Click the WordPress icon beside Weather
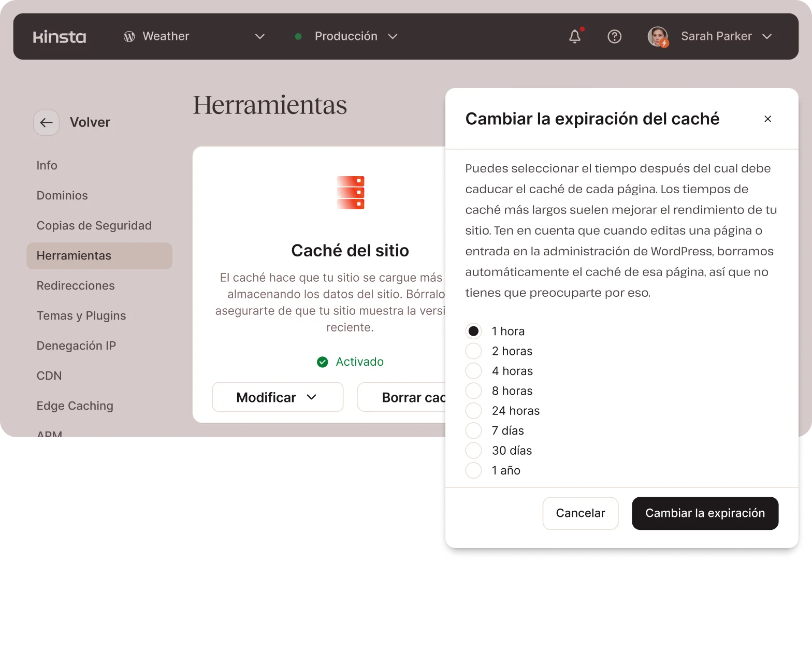 pos(129,36)
